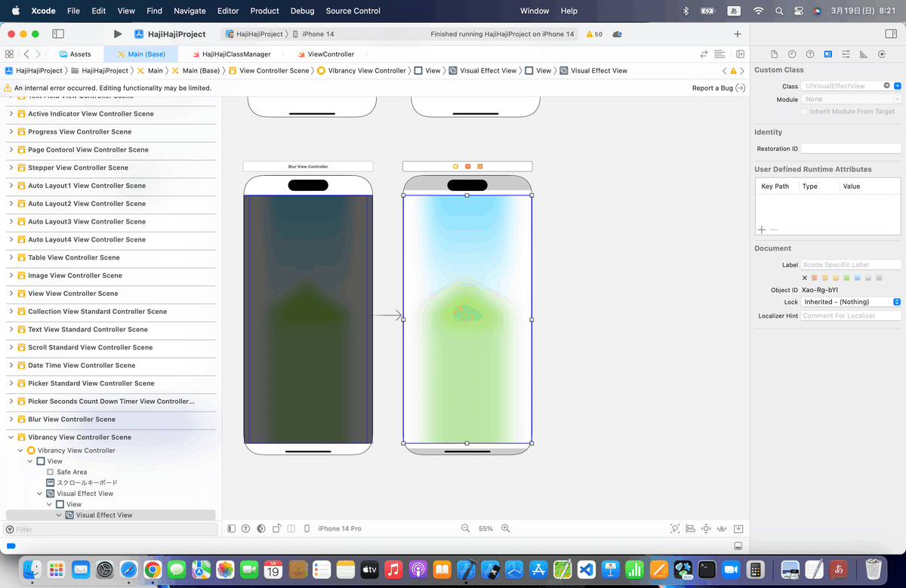Change canvas device orientation
906x588 pixels.
point(277,528)
